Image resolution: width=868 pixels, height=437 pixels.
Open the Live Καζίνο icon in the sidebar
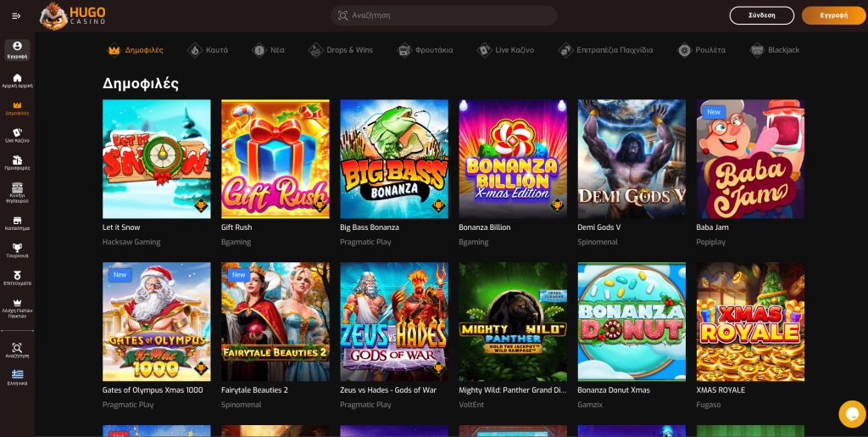[17, 134]
